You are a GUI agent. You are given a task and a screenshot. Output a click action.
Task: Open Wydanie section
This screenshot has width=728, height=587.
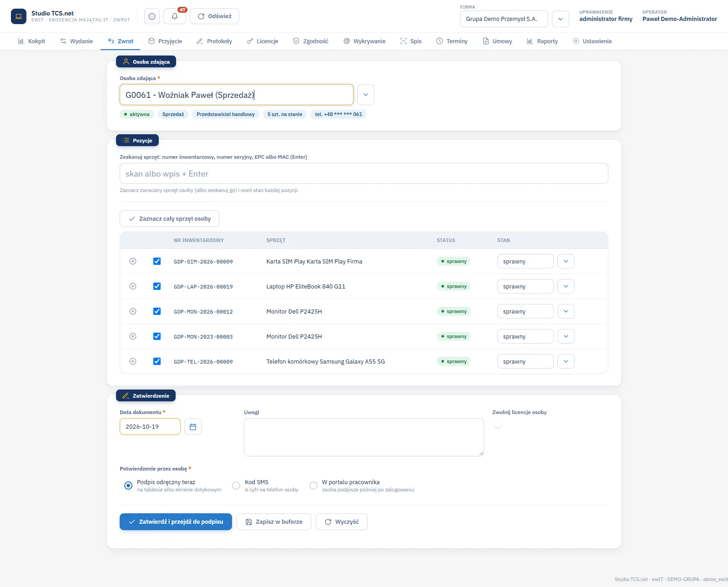76,41
